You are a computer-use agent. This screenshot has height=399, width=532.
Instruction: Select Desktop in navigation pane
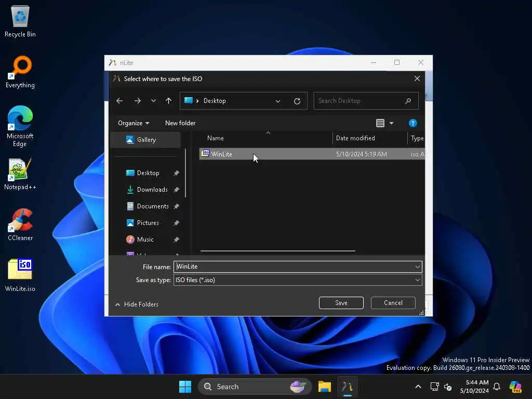[148, 173]
